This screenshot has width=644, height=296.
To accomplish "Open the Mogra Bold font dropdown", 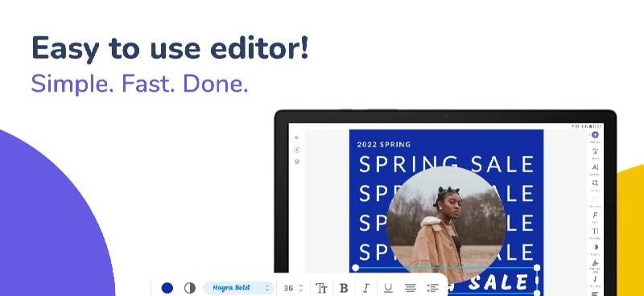I will [238, 288].
